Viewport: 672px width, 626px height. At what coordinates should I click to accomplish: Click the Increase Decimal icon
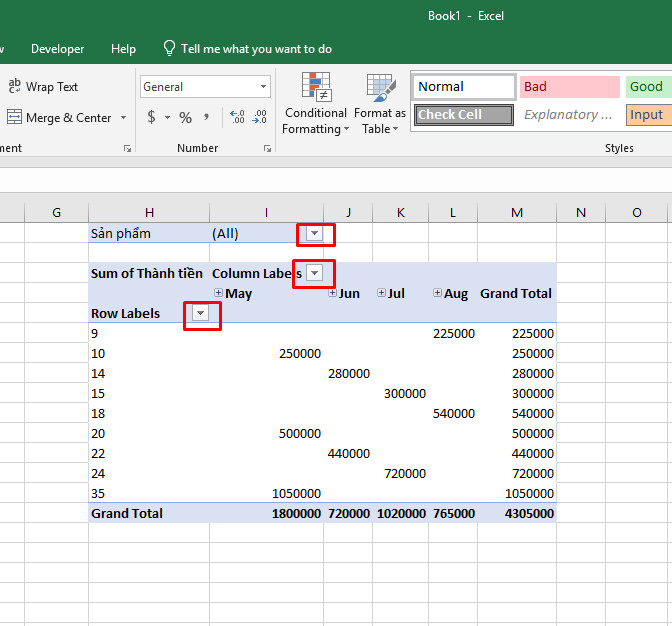pos(237,117)
